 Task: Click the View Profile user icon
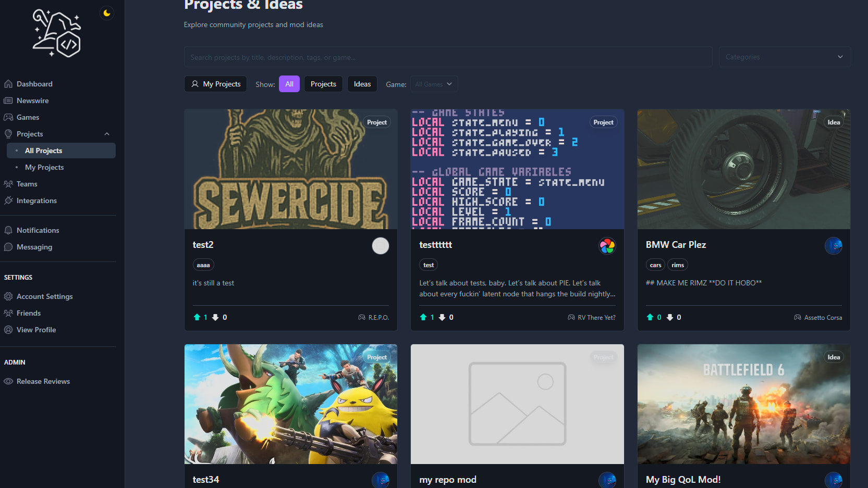click(x=8, y=330)
